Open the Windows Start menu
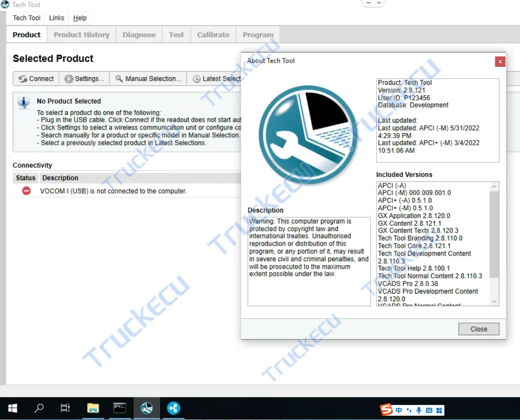 click(13, 408)
